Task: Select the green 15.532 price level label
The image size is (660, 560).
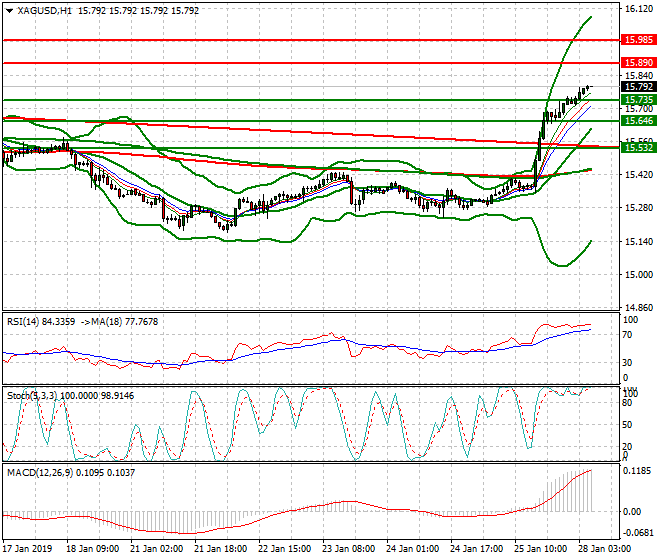Action: pyautogui.click(x=638, y=148)
